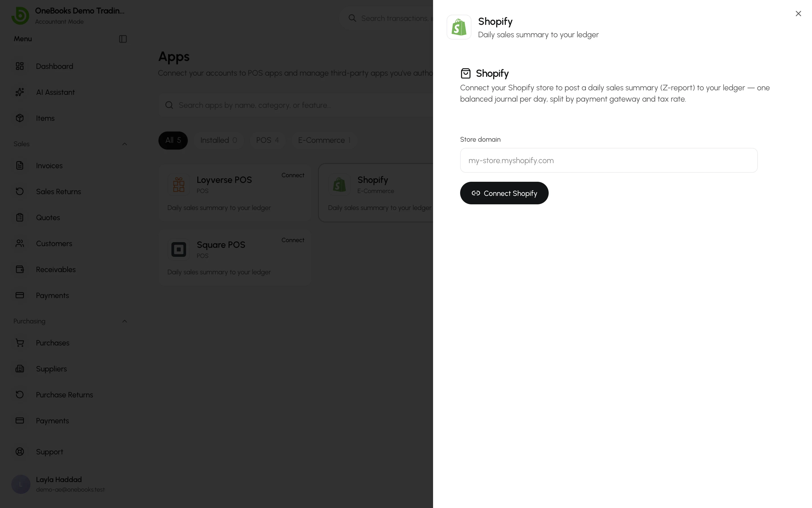The width and height of the screenshot is (812, 508).
Task: Open the Invoices document icon
Action: click(20, 165)
